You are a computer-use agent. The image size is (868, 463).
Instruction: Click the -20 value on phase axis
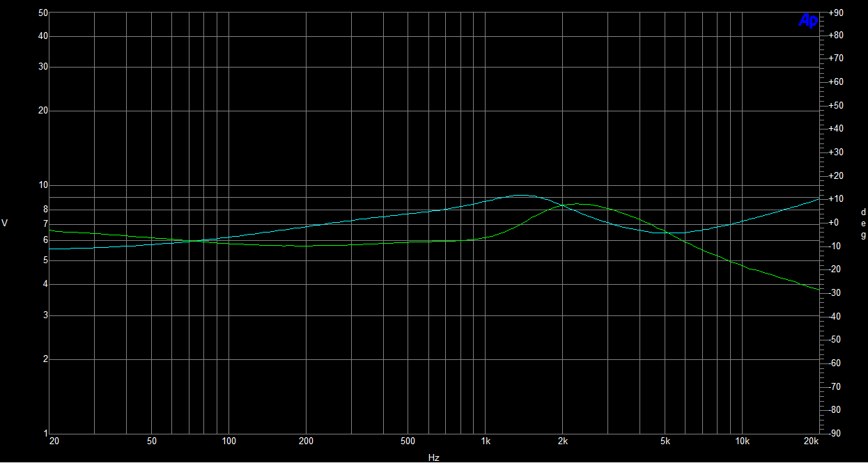coord(833,269)
